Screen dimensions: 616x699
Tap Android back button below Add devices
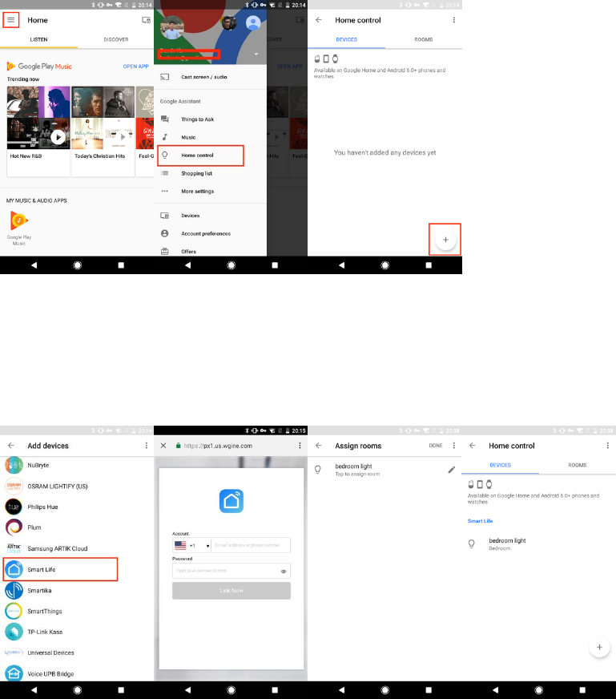pyautogui.click(x=34, y=690)
